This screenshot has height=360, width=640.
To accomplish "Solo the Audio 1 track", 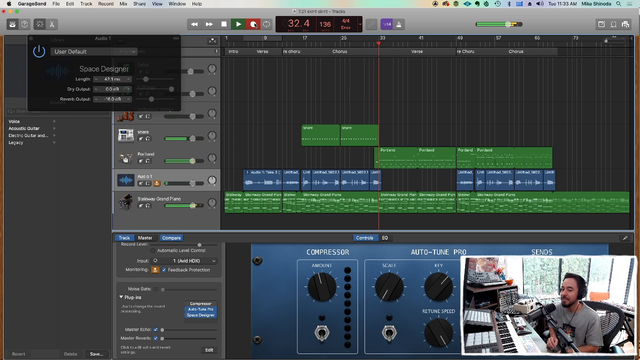I will (x=148, y=183).
